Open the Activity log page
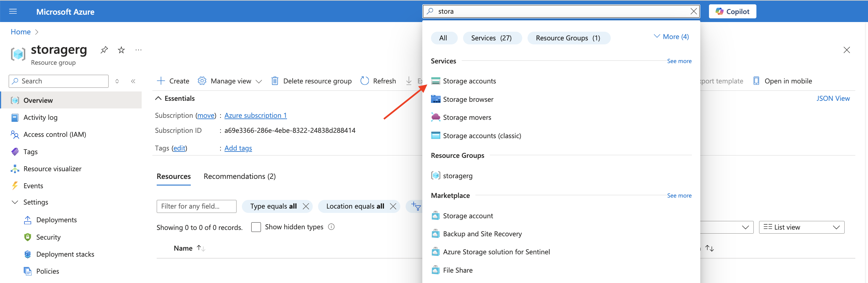868x283 pixels. point(40,117)
